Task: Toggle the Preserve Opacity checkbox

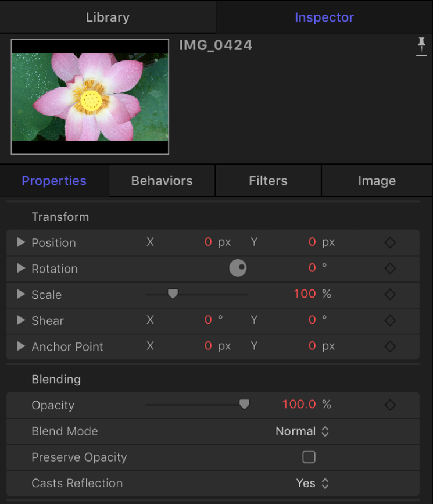Action: [x=309, y=457]
